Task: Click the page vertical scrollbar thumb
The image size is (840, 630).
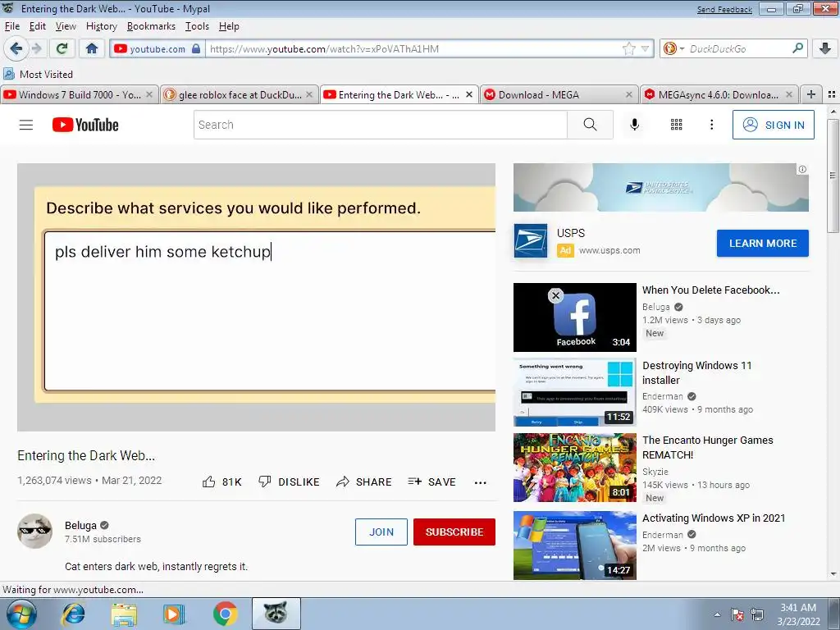Action: coord(833,176)
